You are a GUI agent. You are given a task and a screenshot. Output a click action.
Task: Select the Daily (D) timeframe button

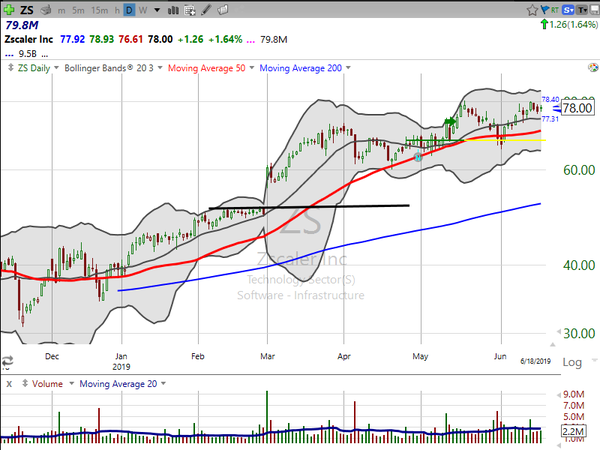(x=129, y=10)
